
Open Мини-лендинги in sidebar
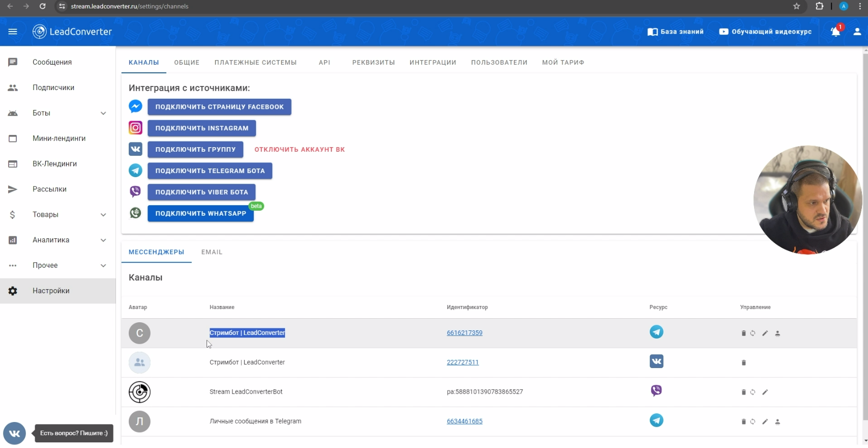(57, 138)
